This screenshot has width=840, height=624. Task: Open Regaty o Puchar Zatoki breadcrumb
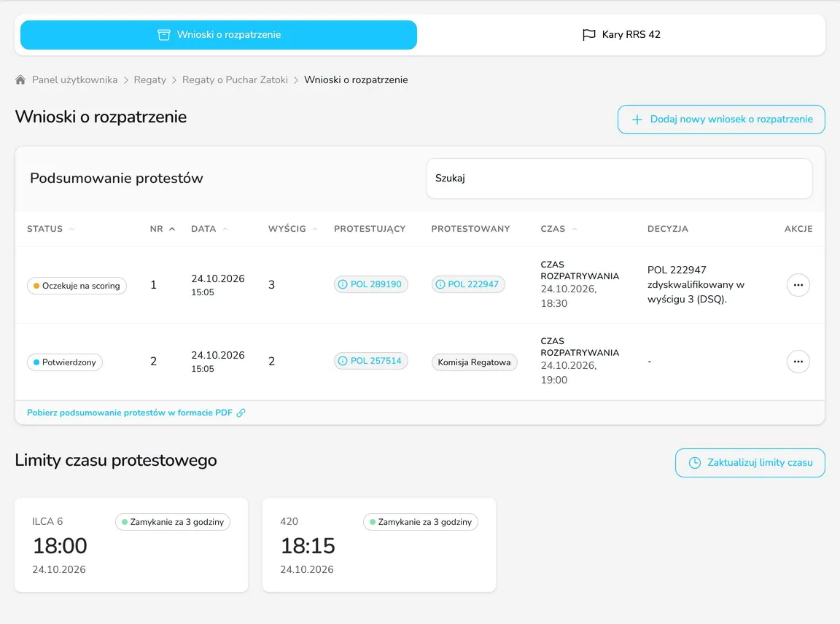pyautogui.click(x=235, y=79)
